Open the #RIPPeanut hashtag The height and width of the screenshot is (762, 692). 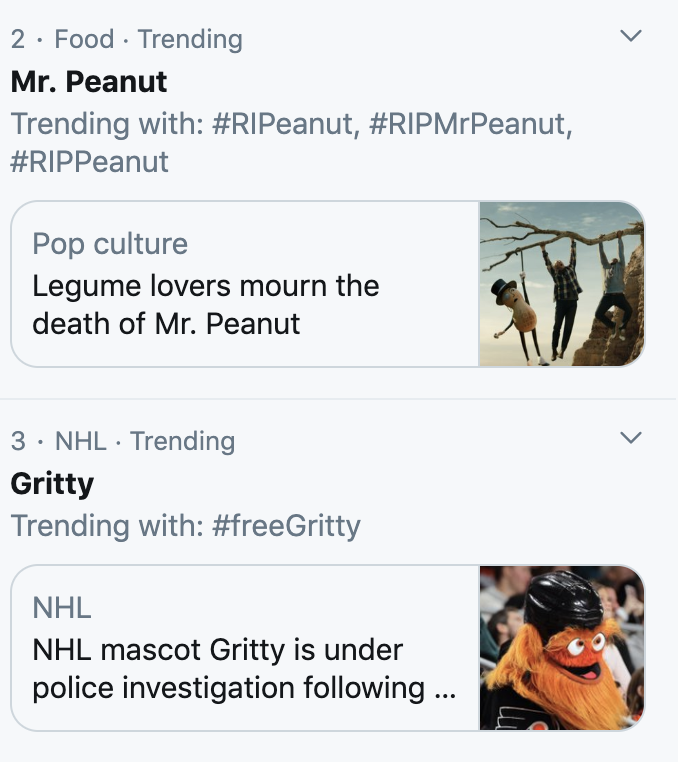pyautogui.click(x=89, y=161)
